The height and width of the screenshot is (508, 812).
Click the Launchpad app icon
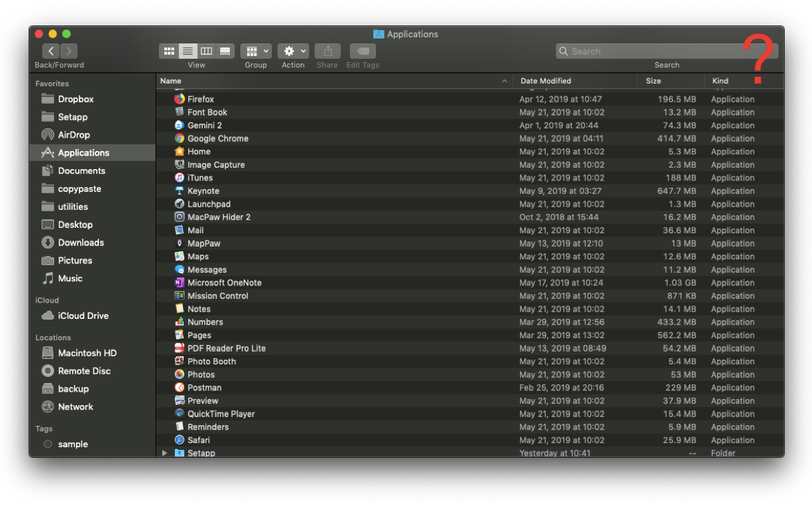[x=180, y=204]
